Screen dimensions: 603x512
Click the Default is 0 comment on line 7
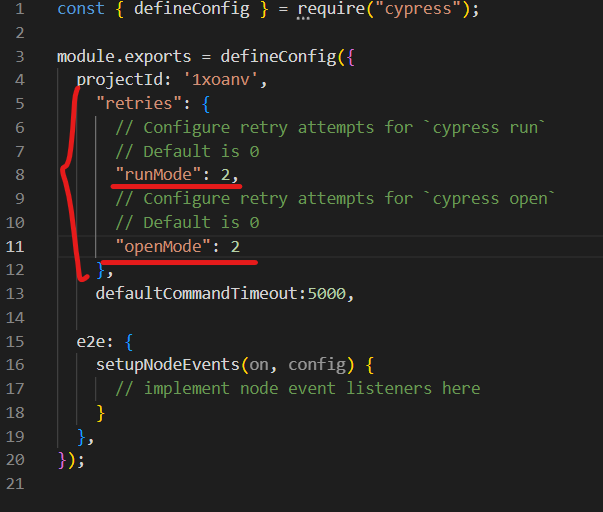tap(187, 152)
